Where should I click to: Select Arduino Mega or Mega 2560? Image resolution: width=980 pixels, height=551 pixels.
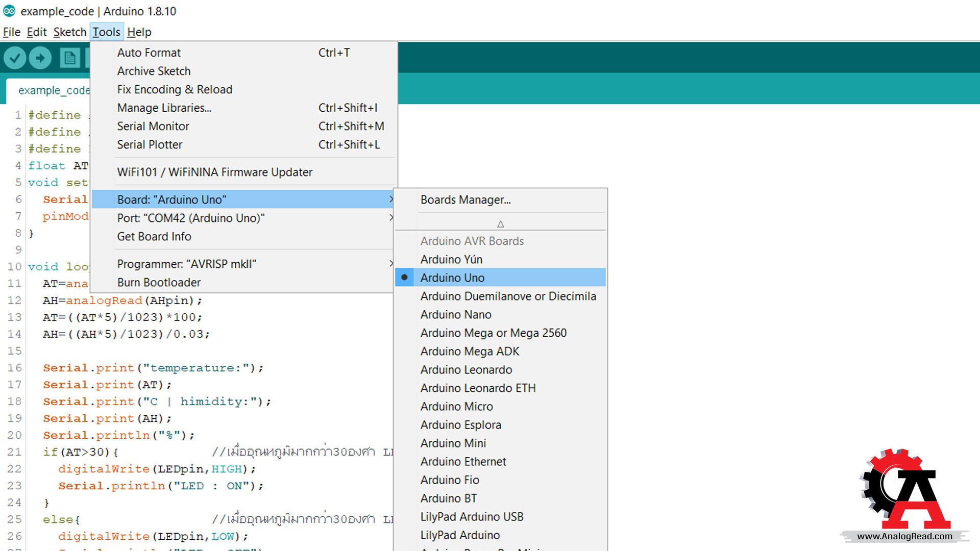pos(500,333)
